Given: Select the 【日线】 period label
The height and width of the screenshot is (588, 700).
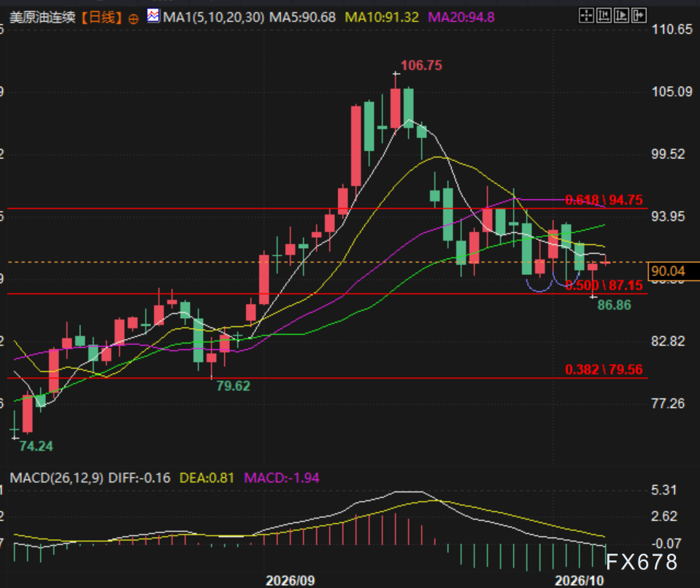Looking at the screenshot, I should pyautogui.click(x=101, y=18).
